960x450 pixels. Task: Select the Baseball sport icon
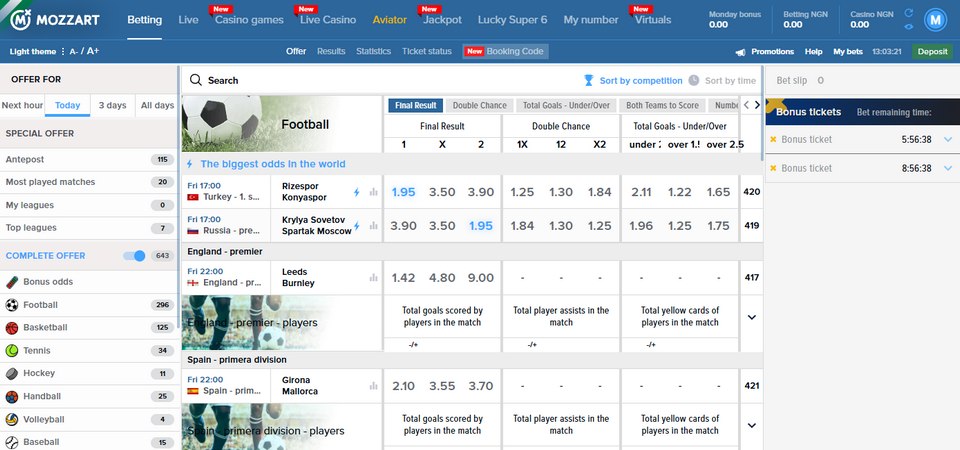(x=12, y=442)
